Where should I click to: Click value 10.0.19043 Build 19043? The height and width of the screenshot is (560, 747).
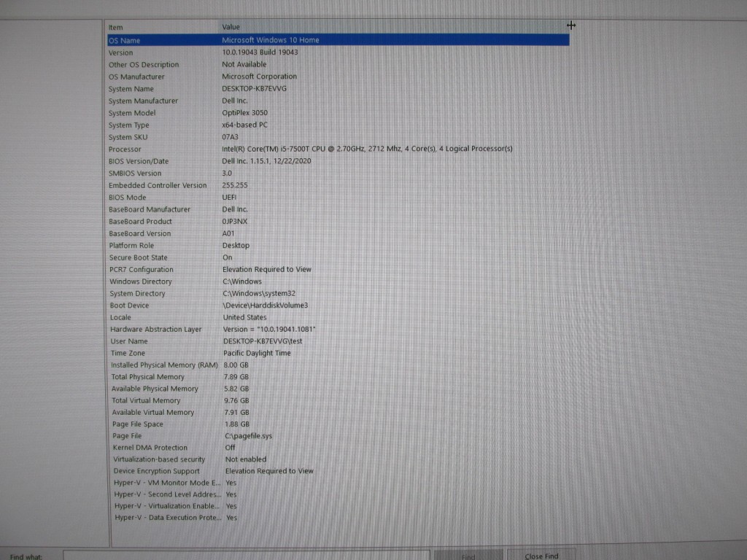(x=260, y=52)
